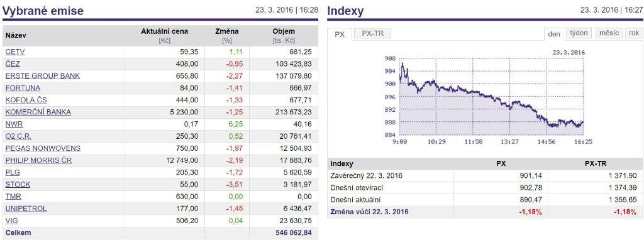Open the STOCK emission link
644x240 pixels.
pyautogui.click(x=18, y=184)
